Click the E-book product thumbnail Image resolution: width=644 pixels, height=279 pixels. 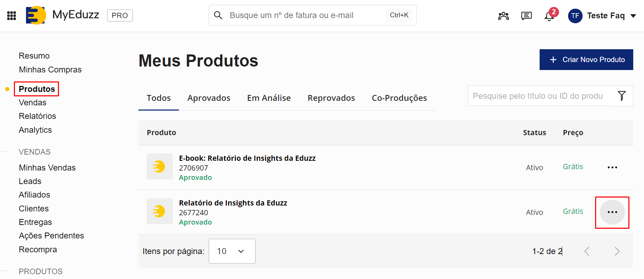tap(160, 167)
